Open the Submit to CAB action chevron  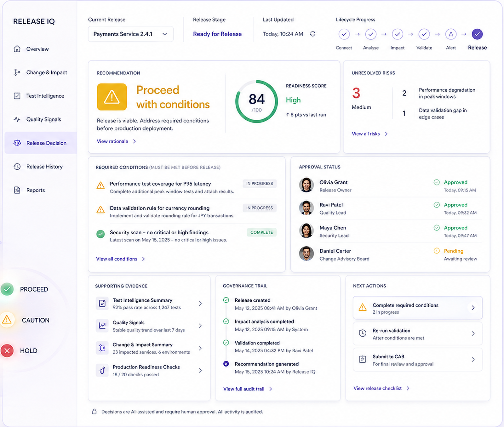pos(473,360)
